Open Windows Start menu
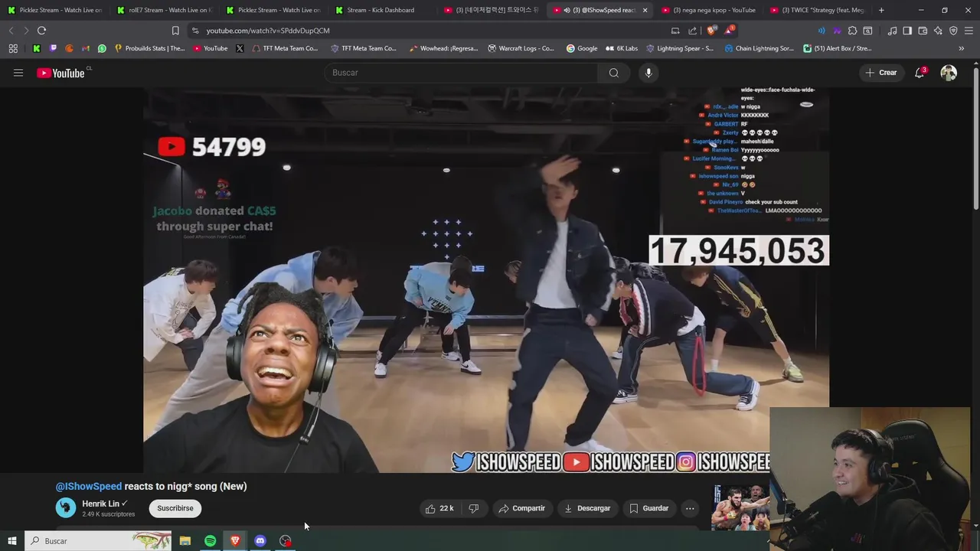Image resolution: width=980 pixels, height=551 pixels. (x=11, y=541)
